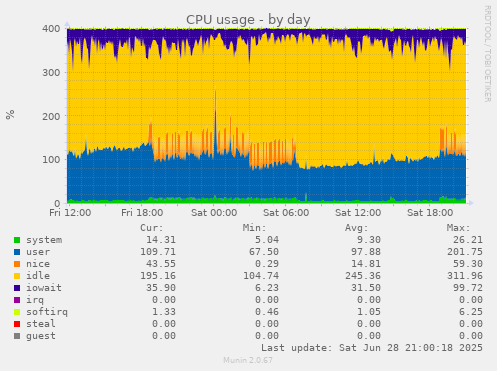Click idle average value 245.36

(x=363, y=276)
